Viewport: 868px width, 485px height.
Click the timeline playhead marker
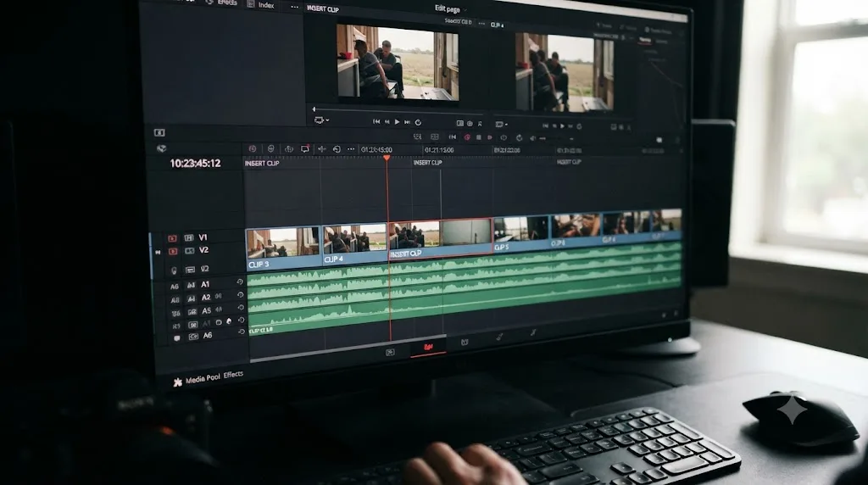click(x=387, y=159)
